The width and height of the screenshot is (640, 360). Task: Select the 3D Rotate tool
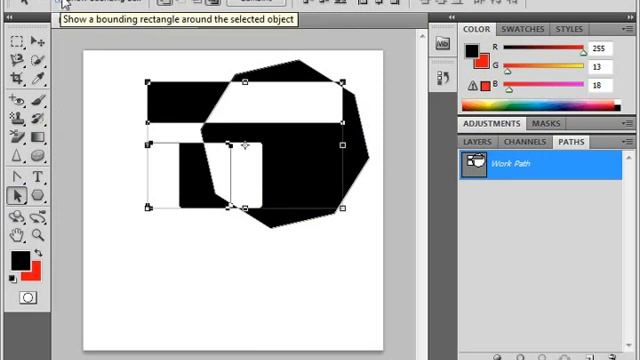17,217
